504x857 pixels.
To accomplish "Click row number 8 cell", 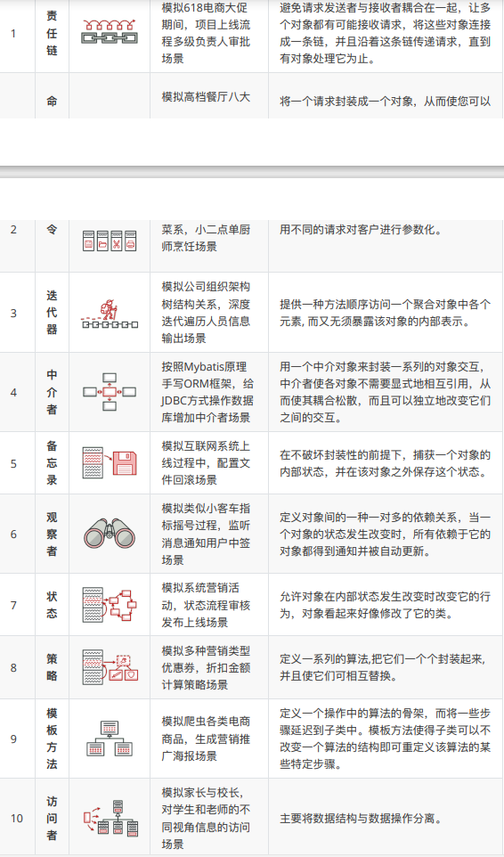I will pos(18,667).
